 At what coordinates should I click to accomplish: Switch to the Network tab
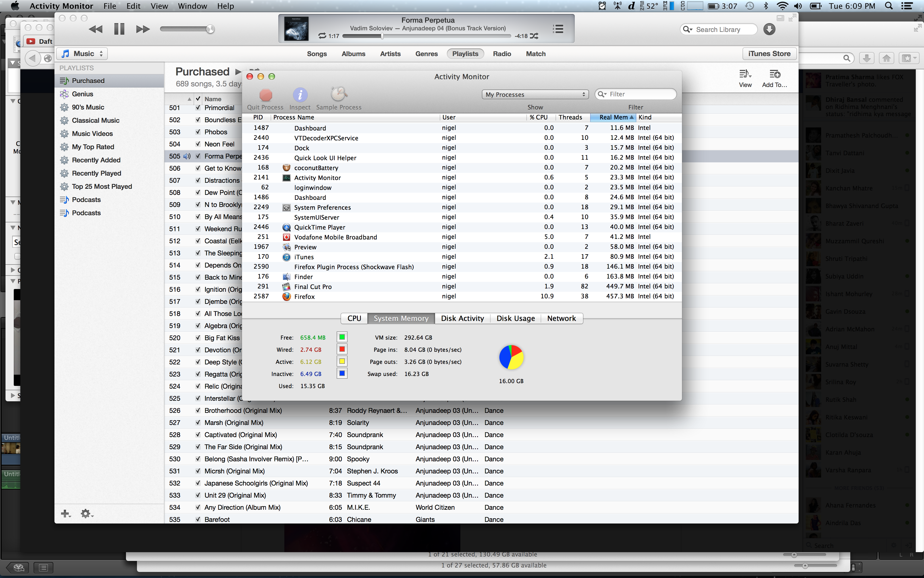click(x=561, y=318)
